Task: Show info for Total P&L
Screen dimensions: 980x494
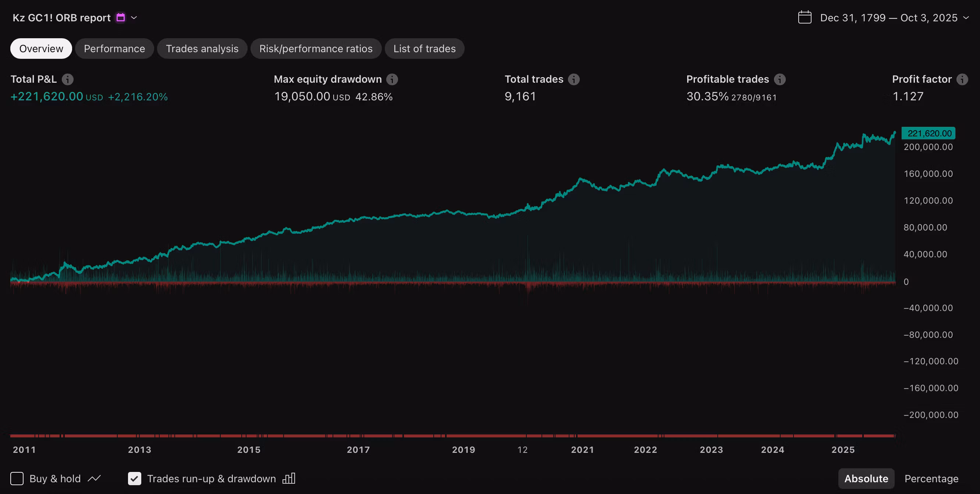Action: [68, 79]
